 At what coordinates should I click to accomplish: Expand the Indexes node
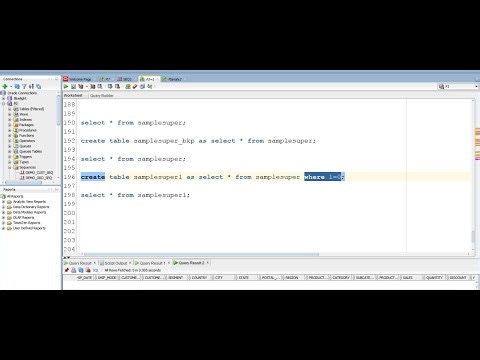coord(10,120)
